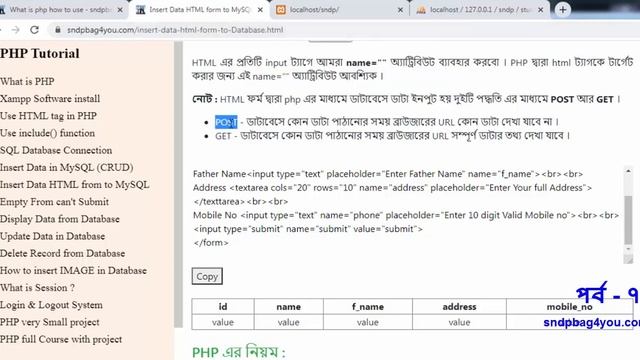Click the 'name' table header cell
640x360 pixels.
tap(289, 307)
